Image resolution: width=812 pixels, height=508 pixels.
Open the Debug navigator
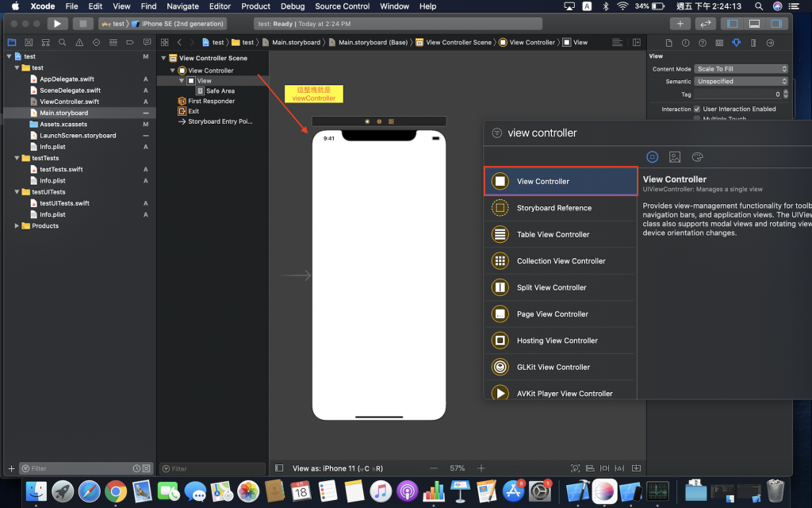tap(113, 43)
